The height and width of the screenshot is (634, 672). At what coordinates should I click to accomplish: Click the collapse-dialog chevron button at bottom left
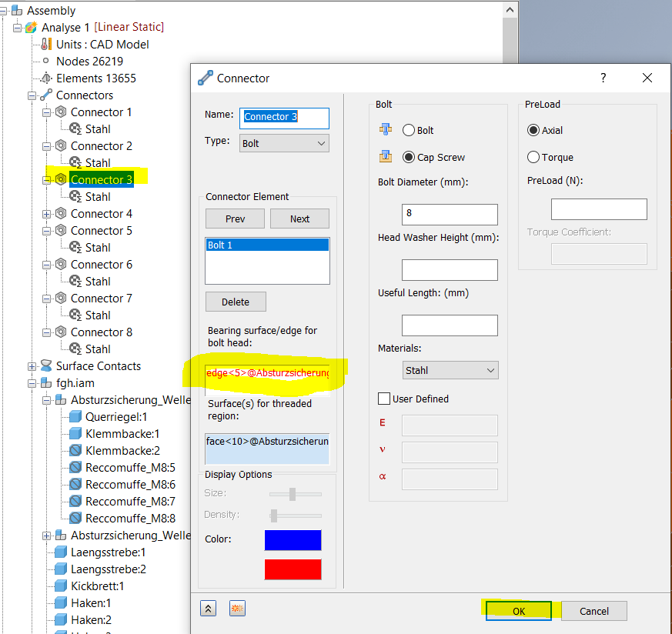pos(208,608)
